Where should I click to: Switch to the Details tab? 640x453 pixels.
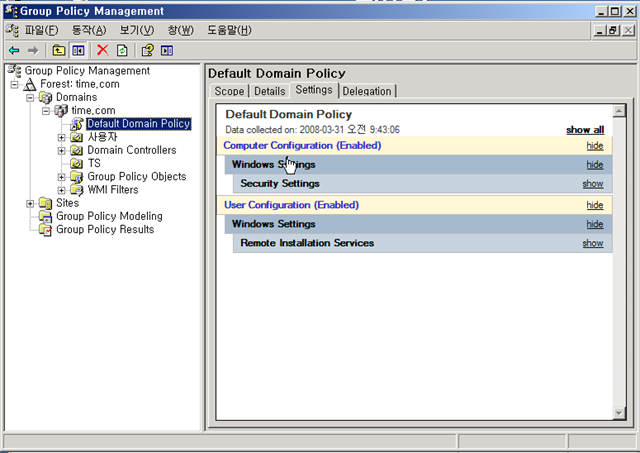coord(270,91)
